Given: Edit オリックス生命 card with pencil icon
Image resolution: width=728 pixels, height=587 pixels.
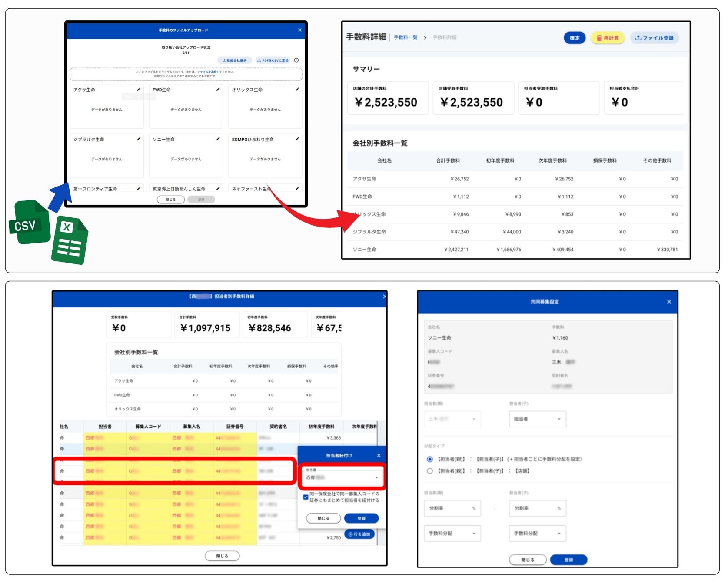Looking at the screenshot, I should (297, 90).
